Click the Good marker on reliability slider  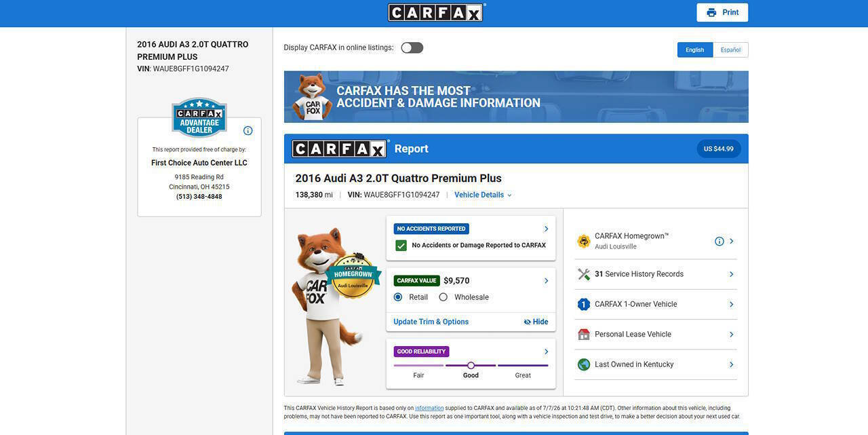[471, 365]
